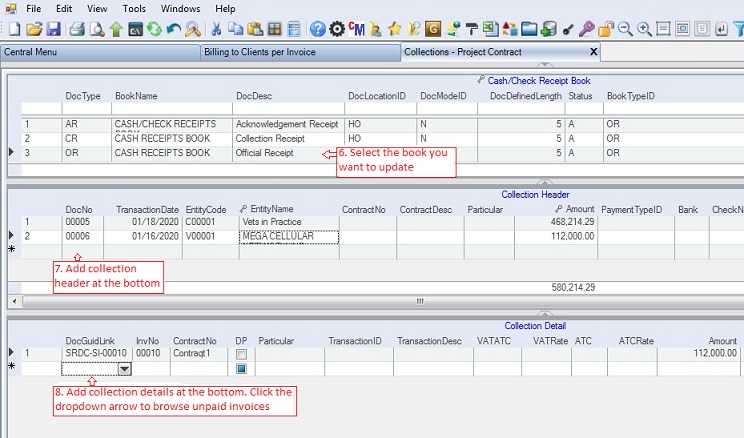Image resolution: width=744 pixels, height=438 pixels.
Task: Click the Excel export icon
Action: [490, 29]
